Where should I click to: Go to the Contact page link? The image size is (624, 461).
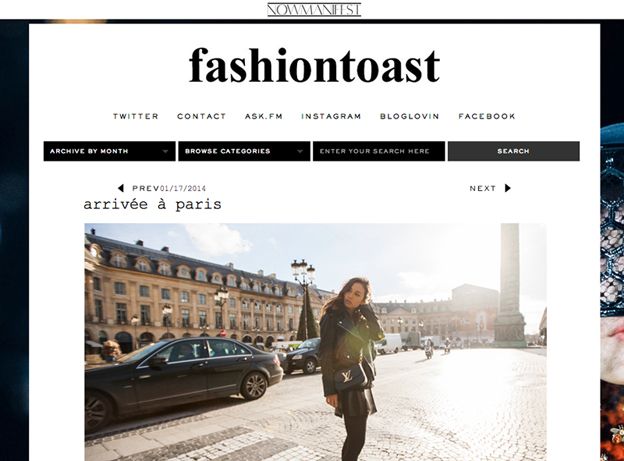pos(201,116)
